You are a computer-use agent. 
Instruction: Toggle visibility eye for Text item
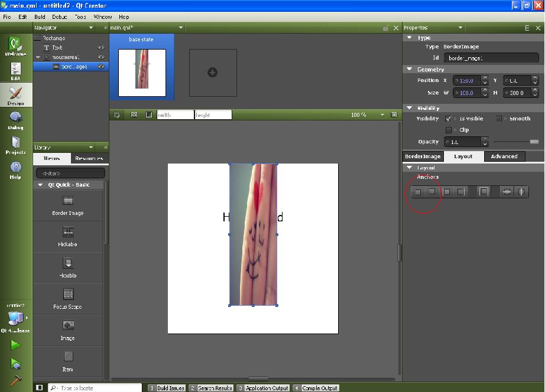click(x=101, y=48)
